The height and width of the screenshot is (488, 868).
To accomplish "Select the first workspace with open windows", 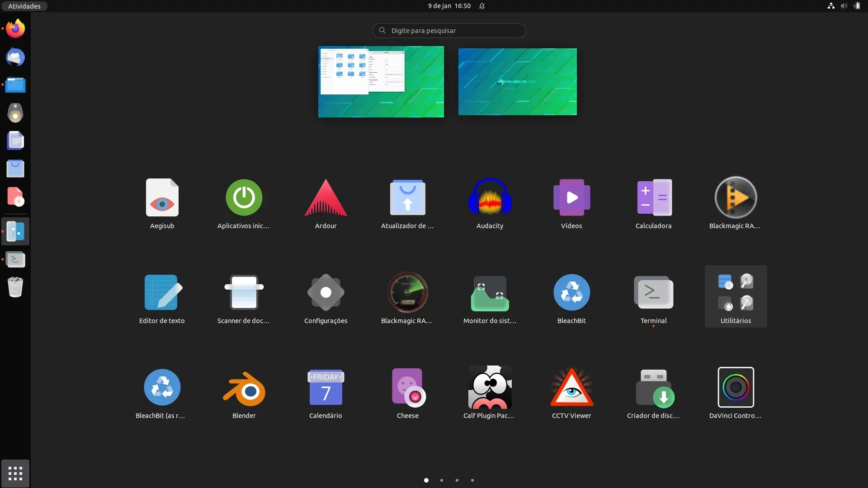I will (x=381, y=82).
